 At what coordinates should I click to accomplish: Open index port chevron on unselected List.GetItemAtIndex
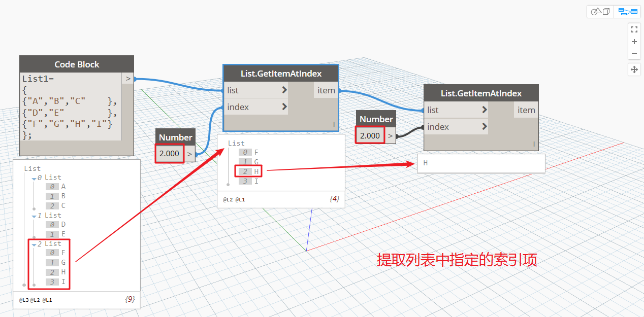click(x=485, y=127)
